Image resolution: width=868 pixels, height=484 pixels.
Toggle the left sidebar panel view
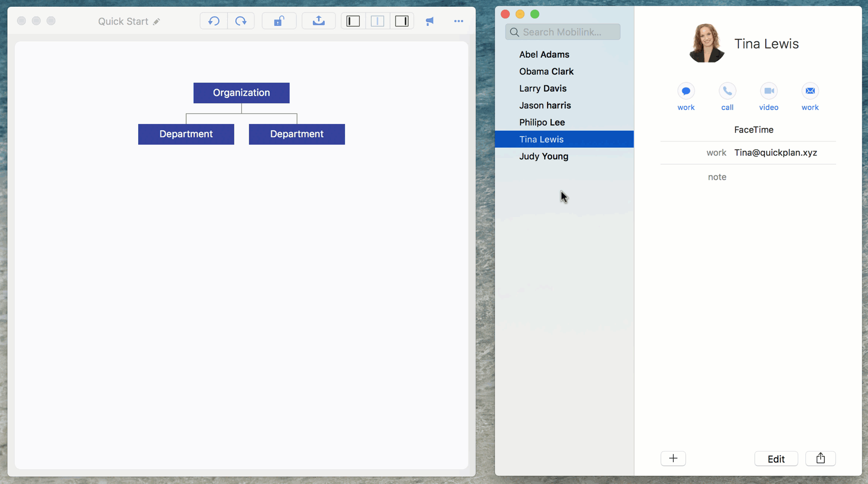pos(353,21)
